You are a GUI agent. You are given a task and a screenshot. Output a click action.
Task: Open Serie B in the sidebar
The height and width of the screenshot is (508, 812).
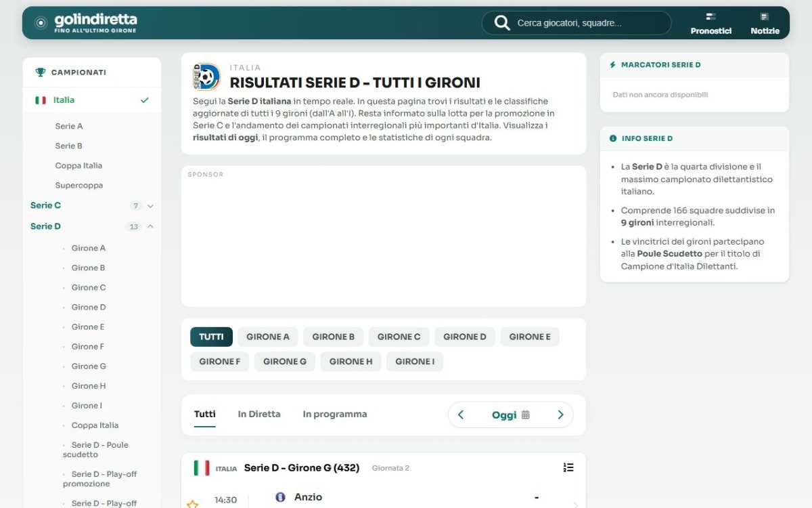[x=69, y=146]
